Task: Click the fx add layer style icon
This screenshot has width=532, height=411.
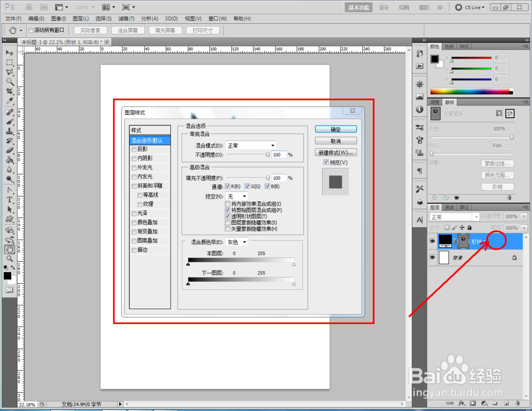Action: [461, 403]
